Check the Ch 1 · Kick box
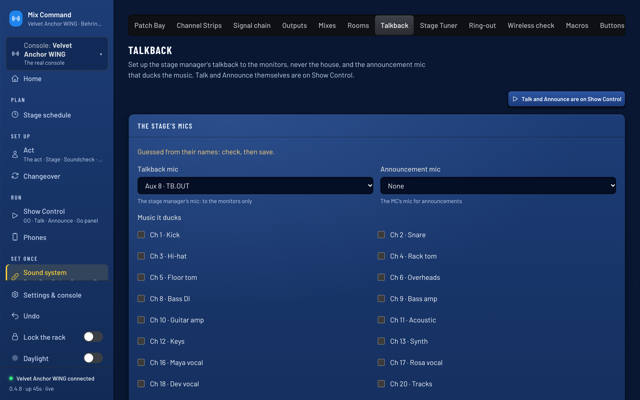Screen dimensions: 640x400 pos(141,235)
